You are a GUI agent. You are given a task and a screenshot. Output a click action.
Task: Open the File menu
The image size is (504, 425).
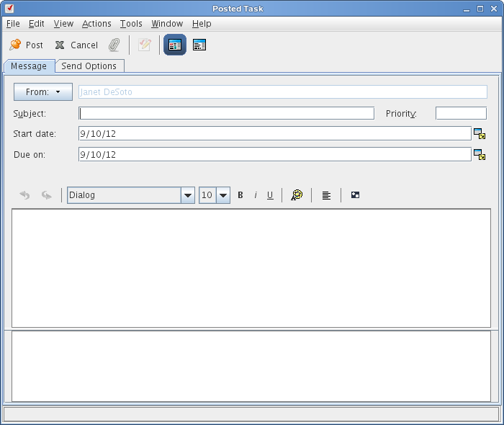point(13,24)
